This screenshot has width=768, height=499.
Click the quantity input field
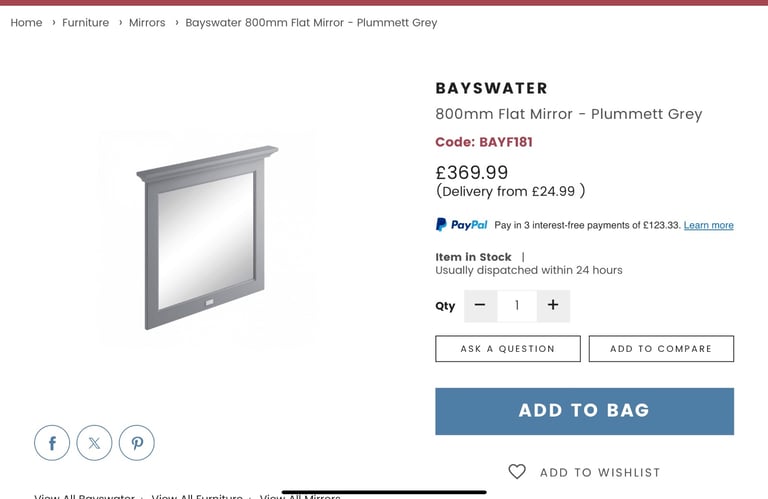[x=517, y=306]
